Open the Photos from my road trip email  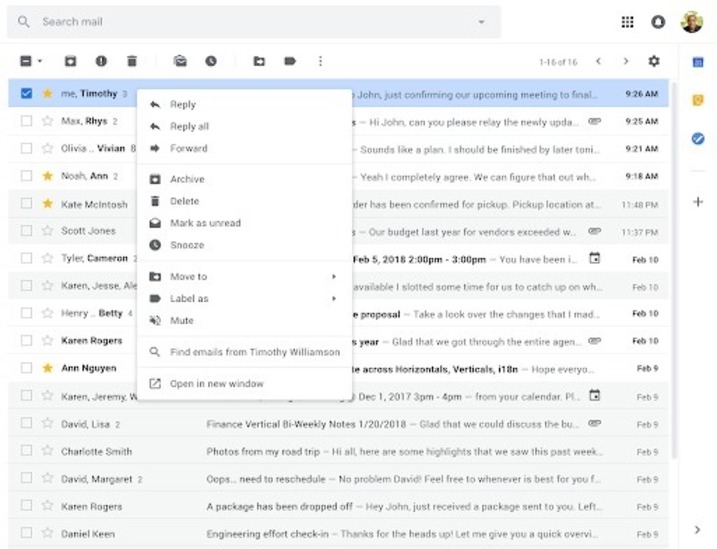pyautogui.click(x=338, y=451)
